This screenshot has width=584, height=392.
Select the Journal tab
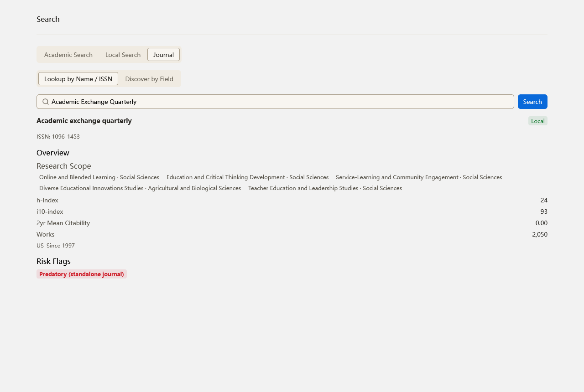163,55
